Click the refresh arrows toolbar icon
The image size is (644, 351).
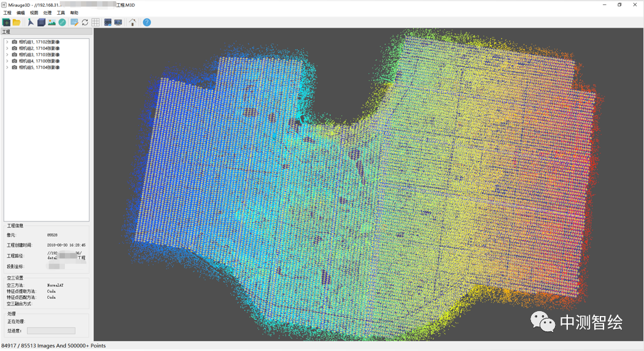(x=85, y=22)
